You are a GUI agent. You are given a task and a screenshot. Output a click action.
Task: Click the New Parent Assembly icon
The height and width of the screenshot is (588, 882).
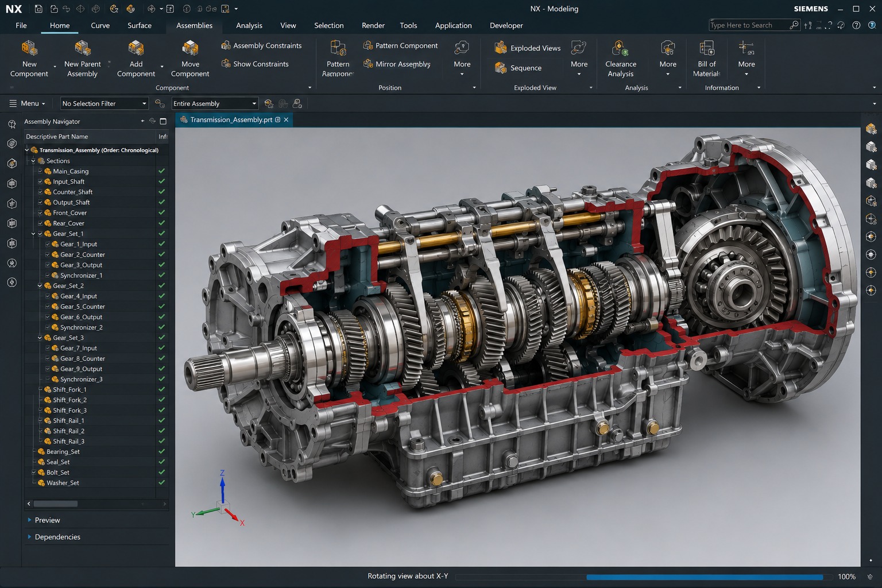pos(82,48)
